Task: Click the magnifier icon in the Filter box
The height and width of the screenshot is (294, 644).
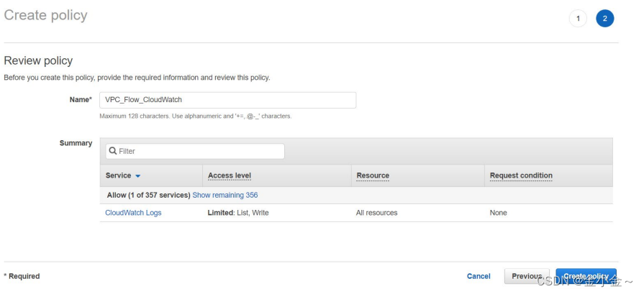Action: tap(112, 151)
